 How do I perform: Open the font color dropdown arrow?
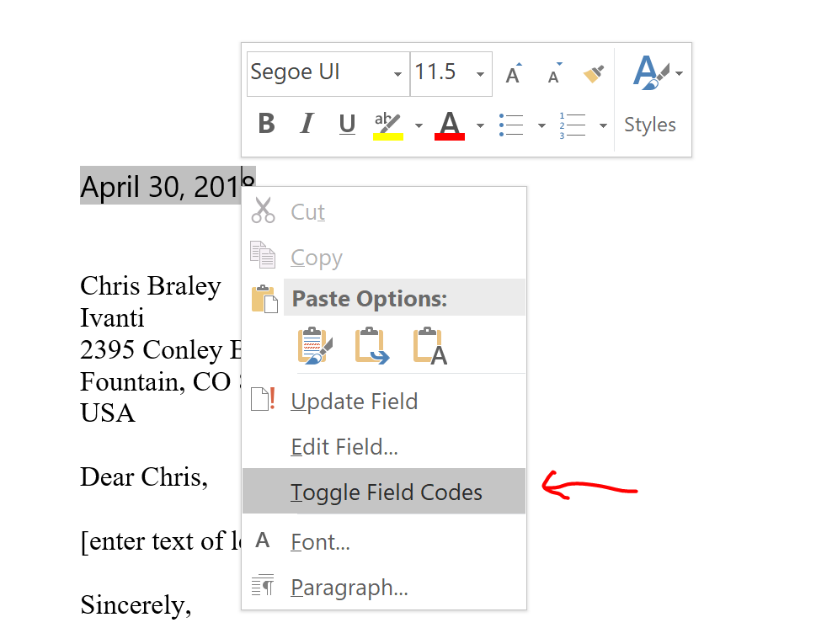point(480,125)
